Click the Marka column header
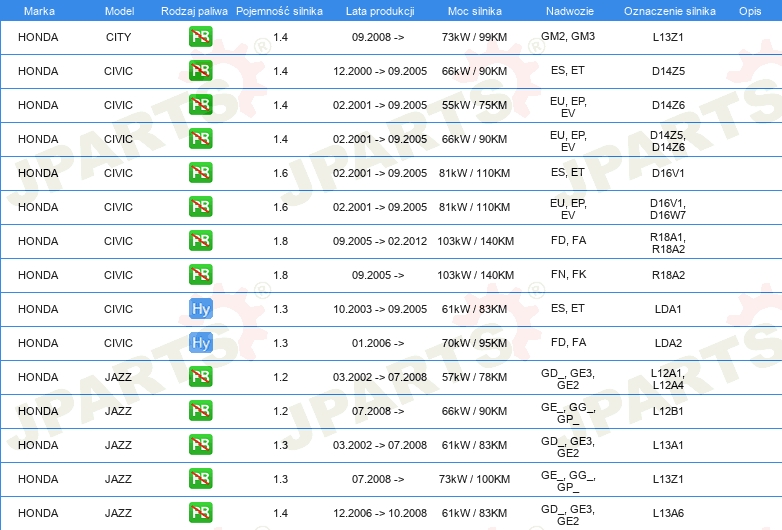Screen dimensions: 782x530 [x=39, y=11]
